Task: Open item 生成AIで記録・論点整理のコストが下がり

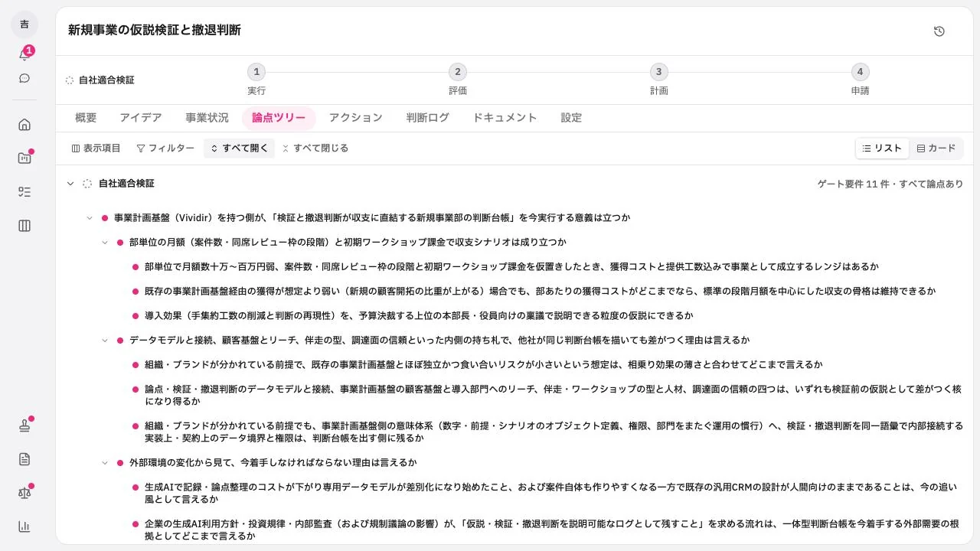Action: pyautogui.click(x=550, y=494)
